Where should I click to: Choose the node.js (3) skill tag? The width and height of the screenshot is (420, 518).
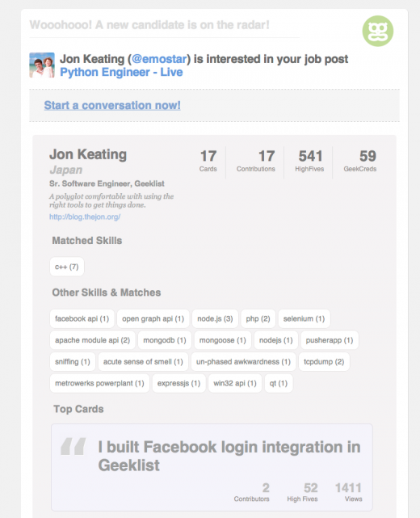pos(215,318)
